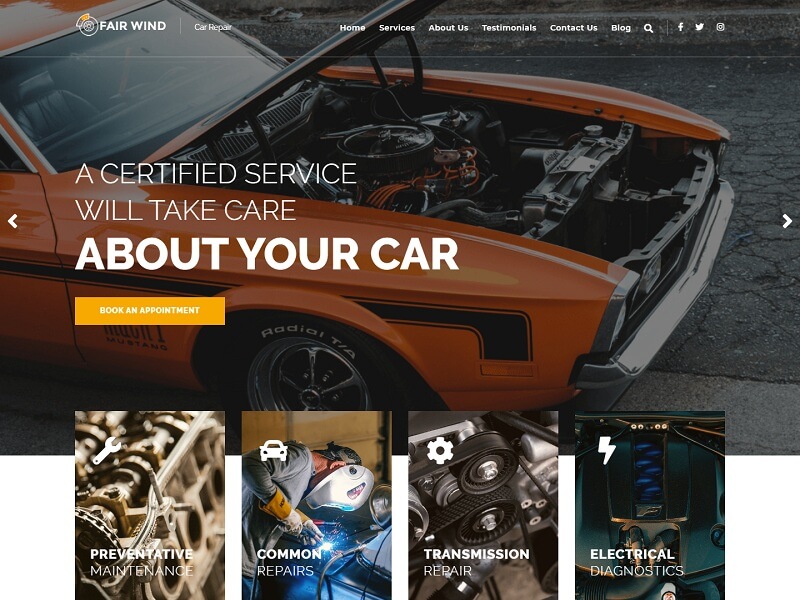This screenshot has width=800, height=600.
Task: Open the Instagram social icon
Action: (720, 27)
